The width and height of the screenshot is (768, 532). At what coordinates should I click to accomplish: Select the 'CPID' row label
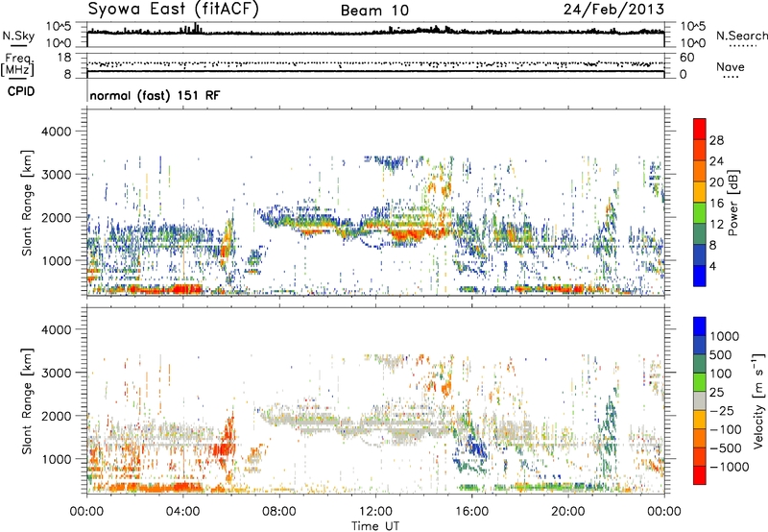click(21, 91)
